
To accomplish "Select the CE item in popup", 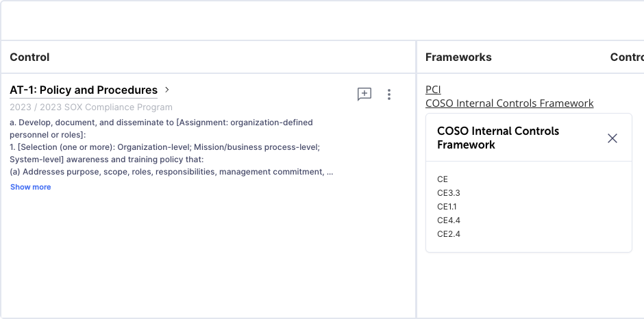I will click(443, 179).
